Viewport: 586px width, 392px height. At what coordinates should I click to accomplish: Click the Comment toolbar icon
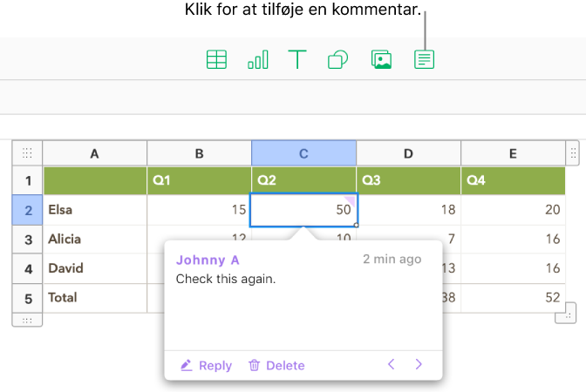(x=425, y=60)
